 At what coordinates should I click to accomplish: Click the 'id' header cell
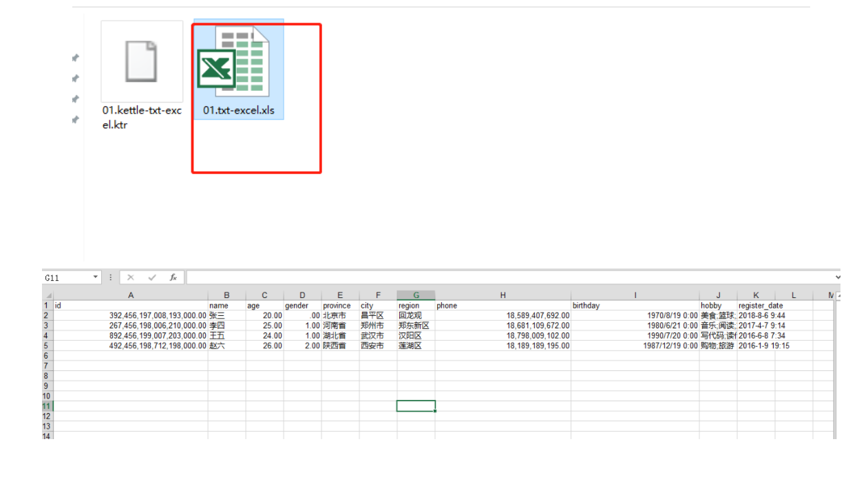coord(131,306)
